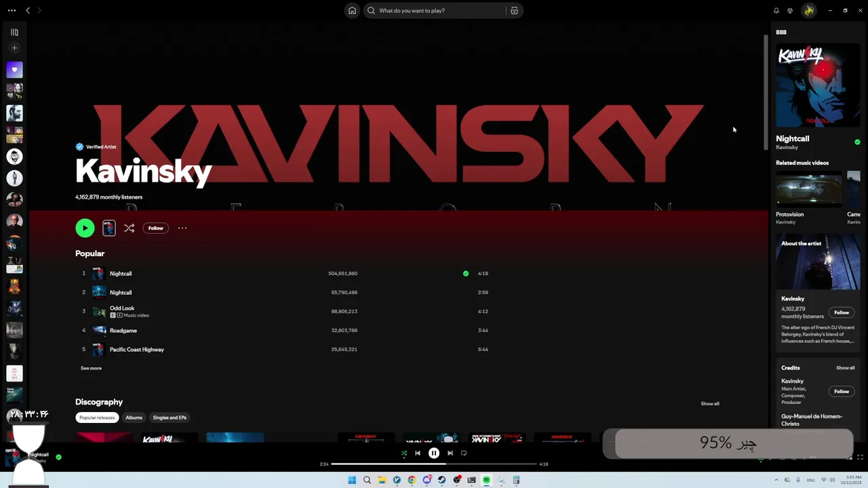Pause the current song

(434, 453)
